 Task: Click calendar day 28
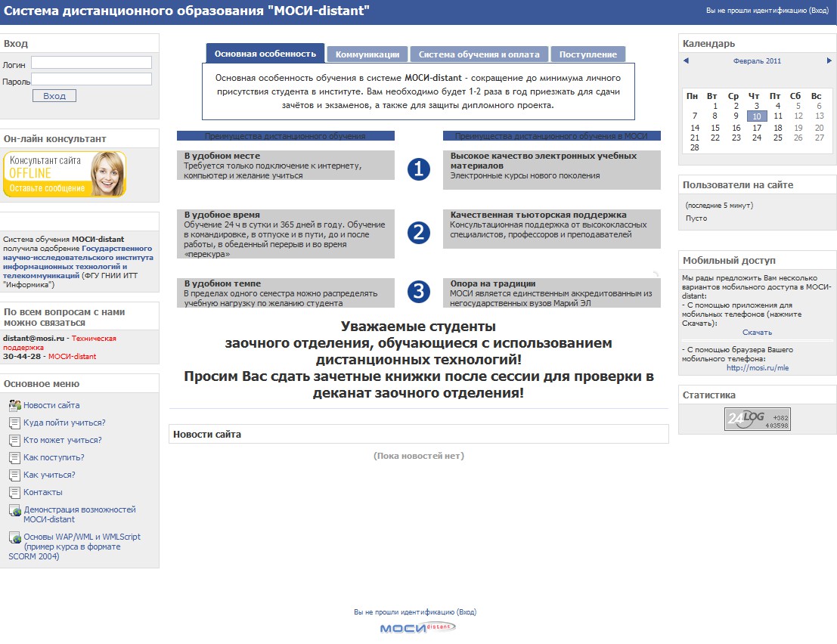pos(694,148)
